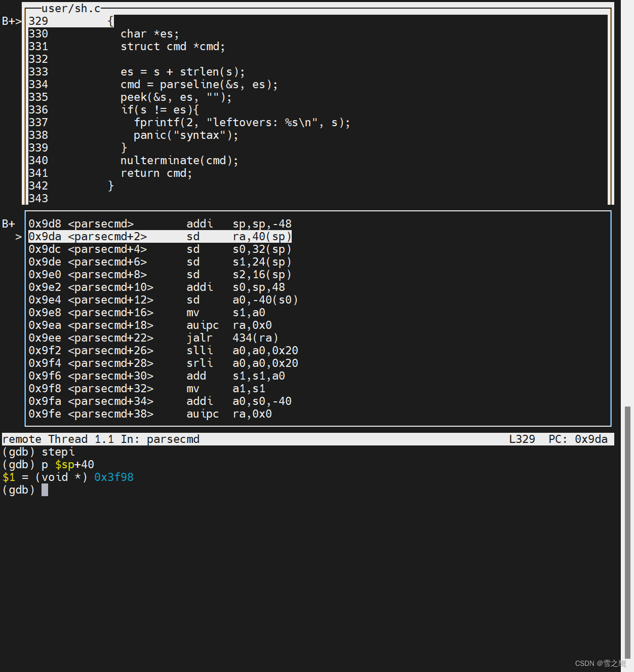Click the 0x9dc 'sd s0,32(sp)' row

160,249
